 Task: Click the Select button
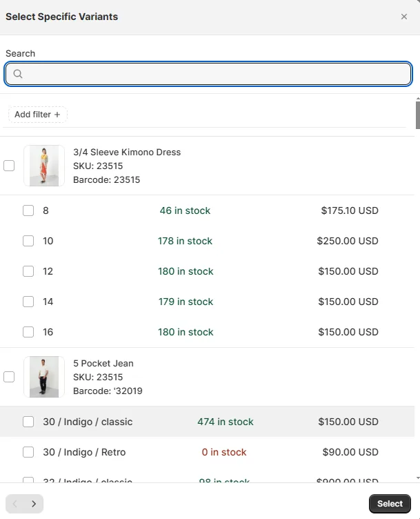pos(390,504)
